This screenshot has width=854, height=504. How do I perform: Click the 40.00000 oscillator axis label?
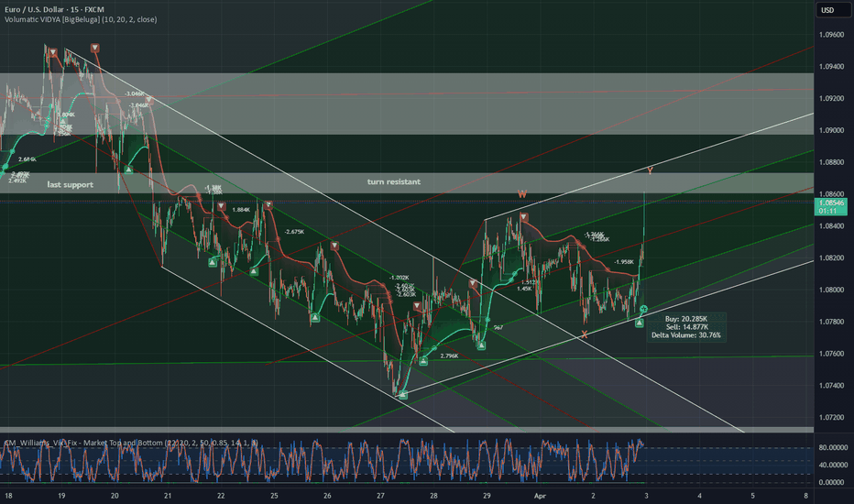point(833,465)
